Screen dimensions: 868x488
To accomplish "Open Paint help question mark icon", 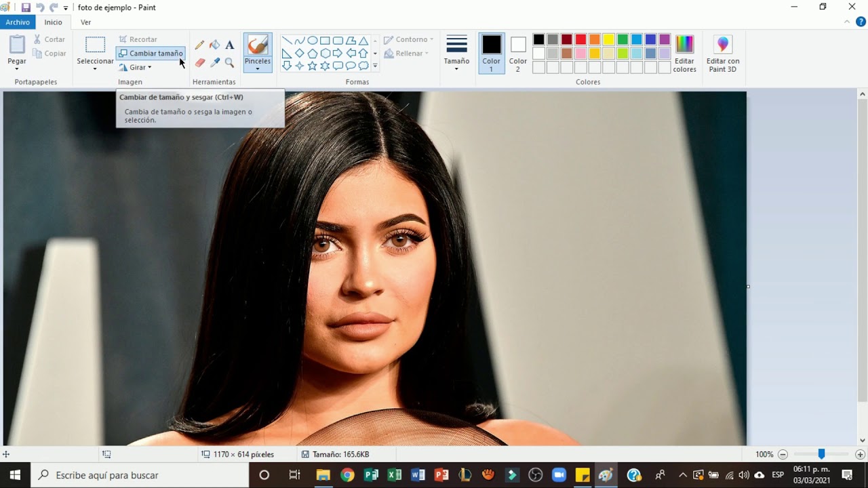I will (x=861, y=22).
